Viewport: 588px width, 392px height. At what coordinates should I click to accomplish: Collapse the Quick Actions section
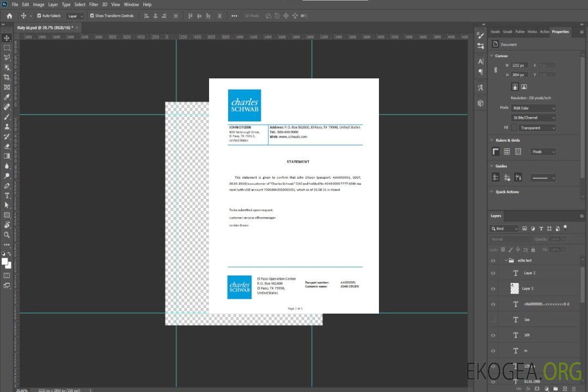tap(492, 192)
